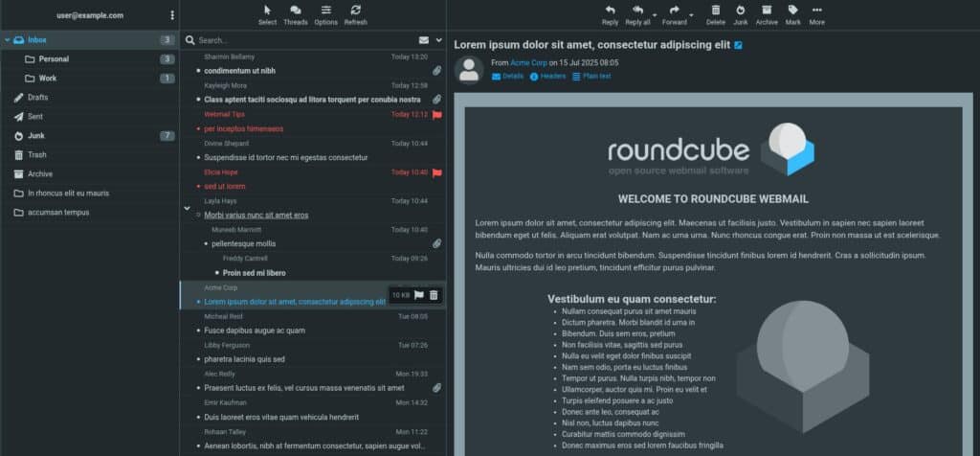Open the Work subfolder

pos(90,79)
